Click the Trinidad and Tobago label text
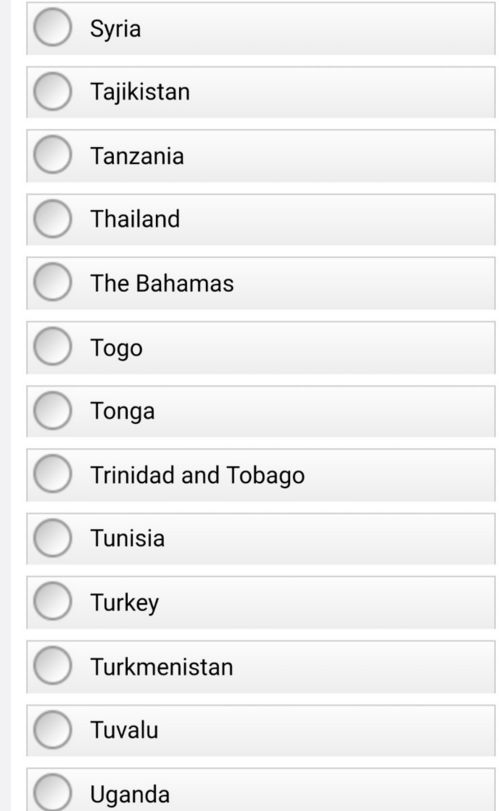 click(x=198, y=476)
